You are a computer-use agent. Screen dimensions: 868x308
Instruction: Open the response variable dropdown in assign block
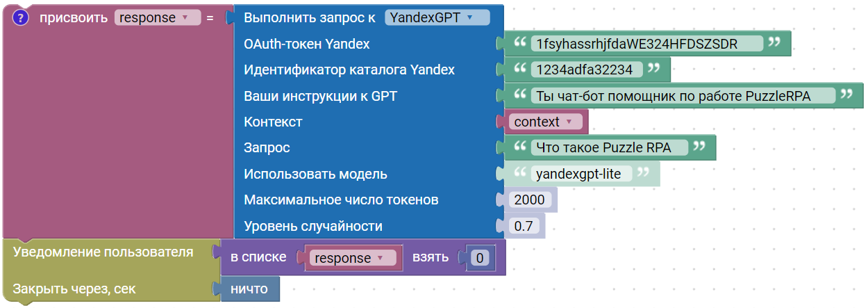pyautogui.click(x=158, y=18)
